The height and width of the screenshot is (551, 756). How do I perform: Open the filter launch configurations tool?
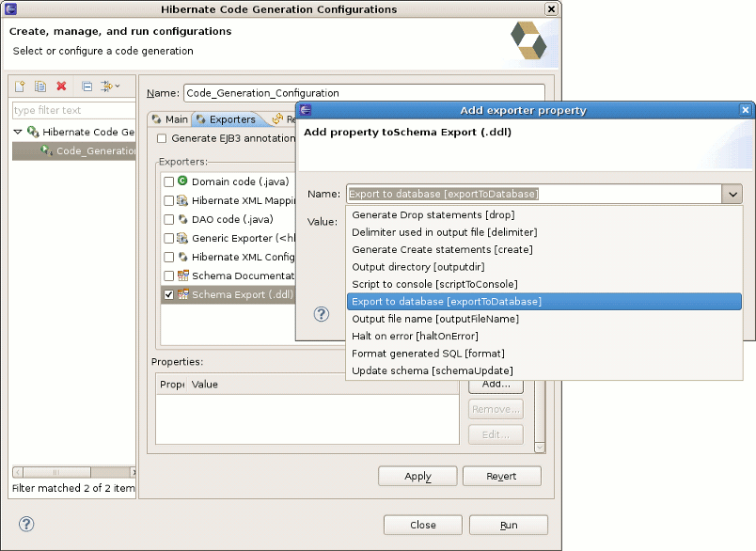(107, 86)
